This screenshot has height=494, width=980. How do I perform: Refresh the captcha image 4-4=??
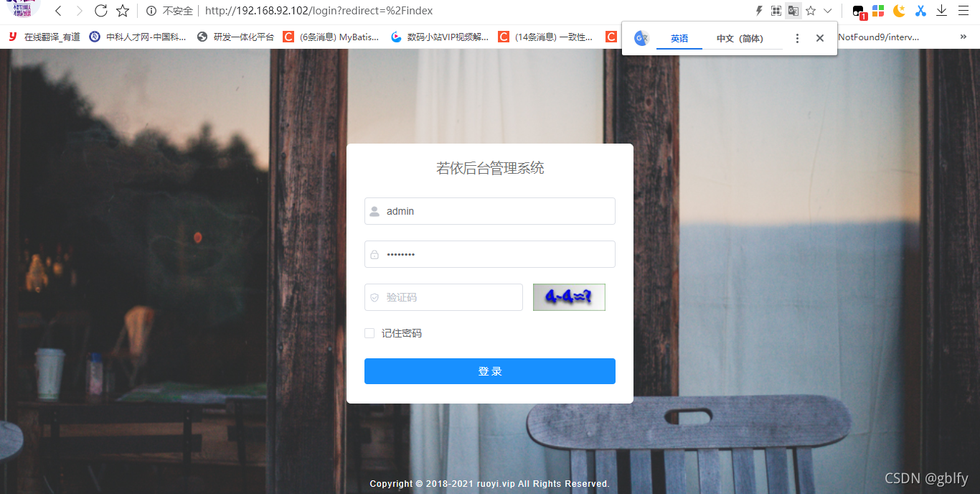(569, 297)
